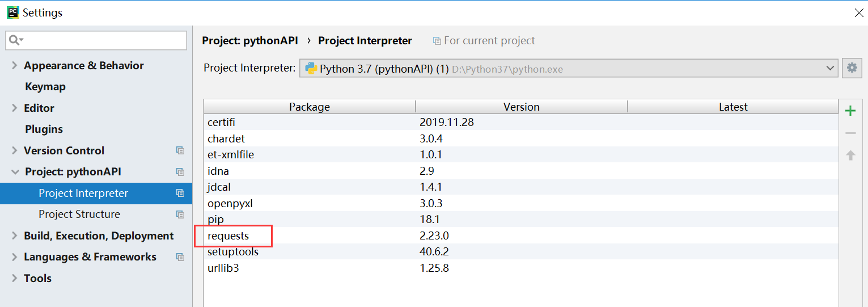Expand Build, Execution, Deployment section
Viewport: 868px width, 307px height.
15,236
